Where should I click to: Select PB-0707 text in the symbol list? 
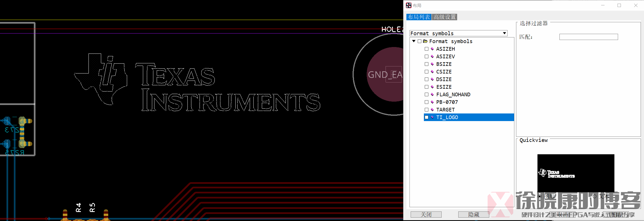[447, 102]
